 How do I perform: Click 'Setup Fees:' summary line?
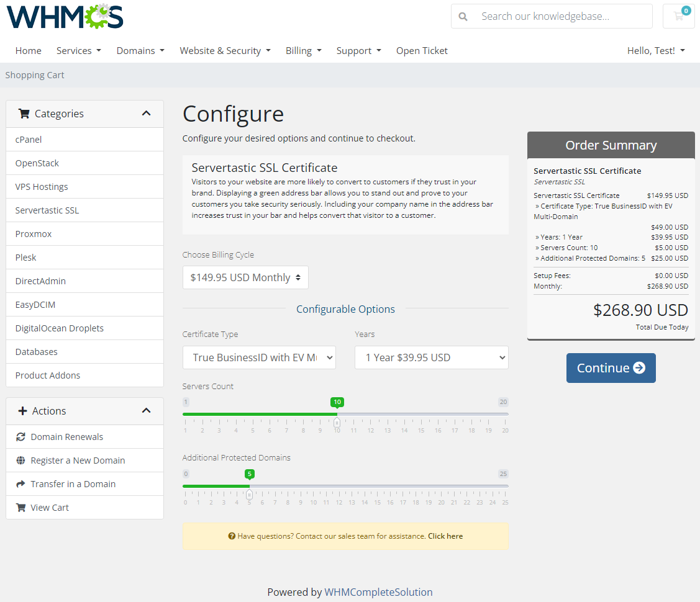611,276
